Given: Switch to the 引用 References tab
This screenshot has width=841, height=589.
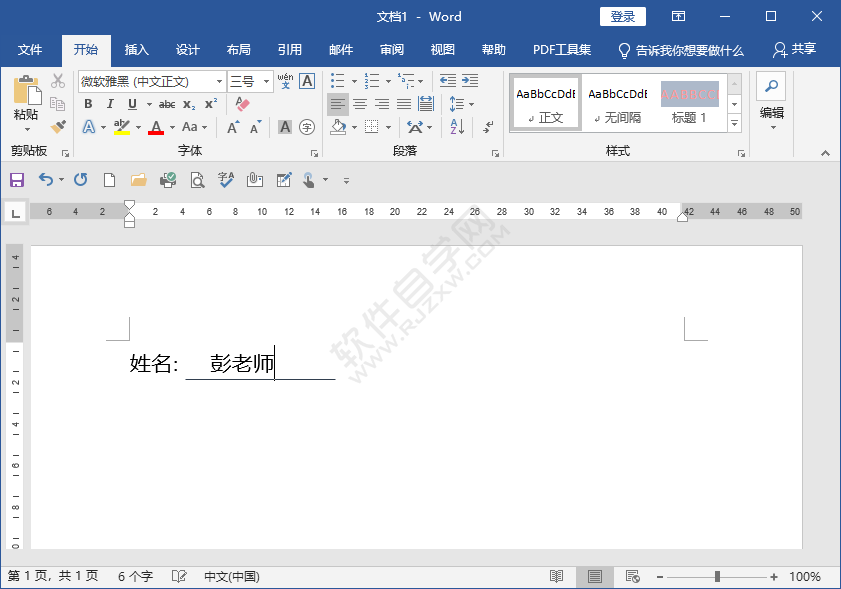Looking at the screenshot, I should (290, 50).
